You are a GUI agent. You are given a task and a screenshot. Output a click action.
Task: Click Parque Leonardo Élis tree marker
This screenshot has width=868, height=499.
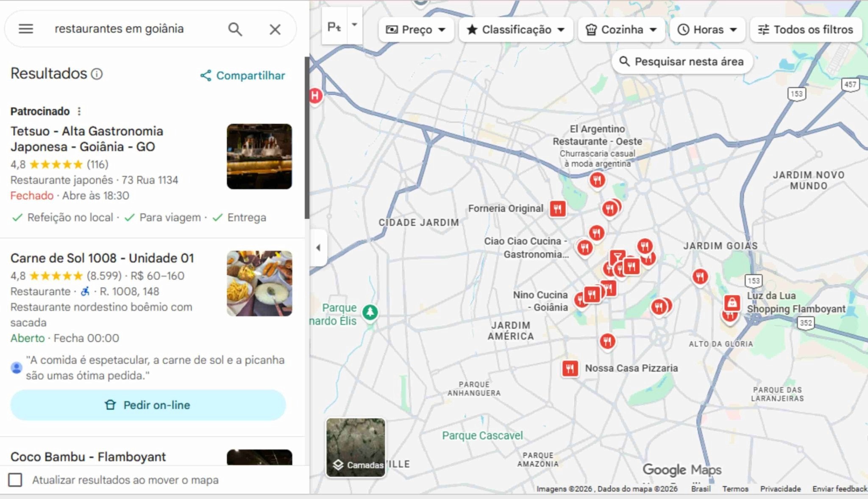(x=370, y=312)
